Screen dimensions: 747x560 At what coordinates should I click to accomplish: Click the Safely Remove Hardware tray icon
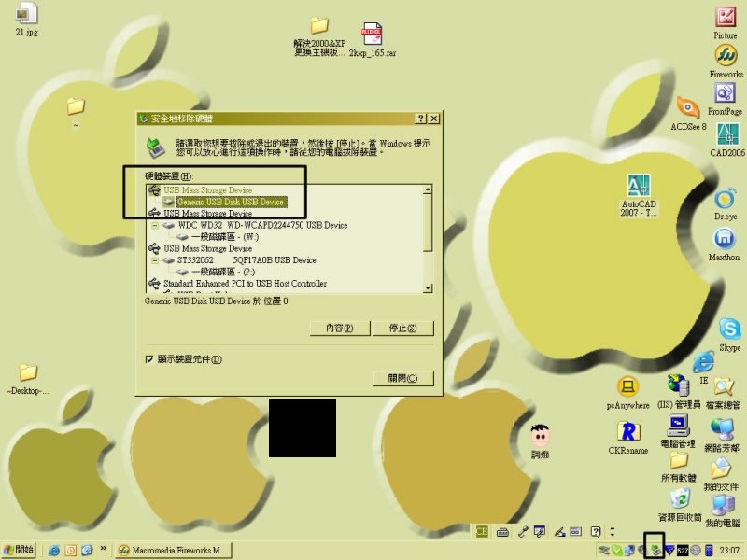click(655, 551)
